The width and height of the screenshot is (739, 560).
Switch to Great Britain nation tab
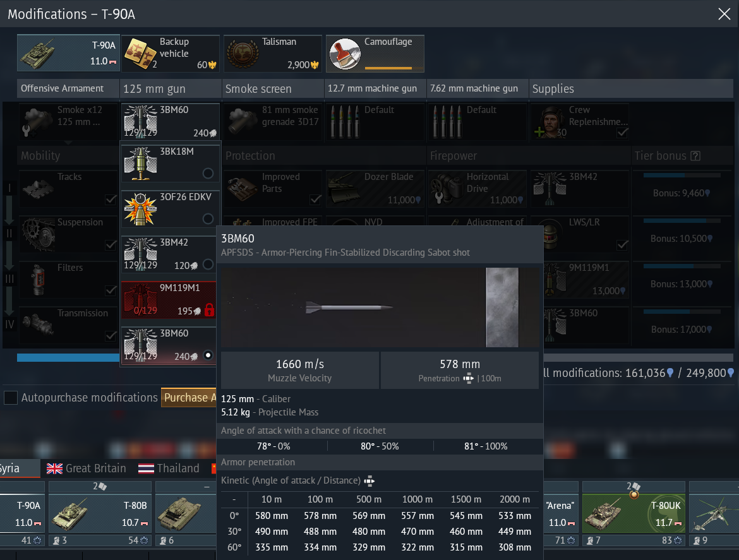tap(87, 468)
